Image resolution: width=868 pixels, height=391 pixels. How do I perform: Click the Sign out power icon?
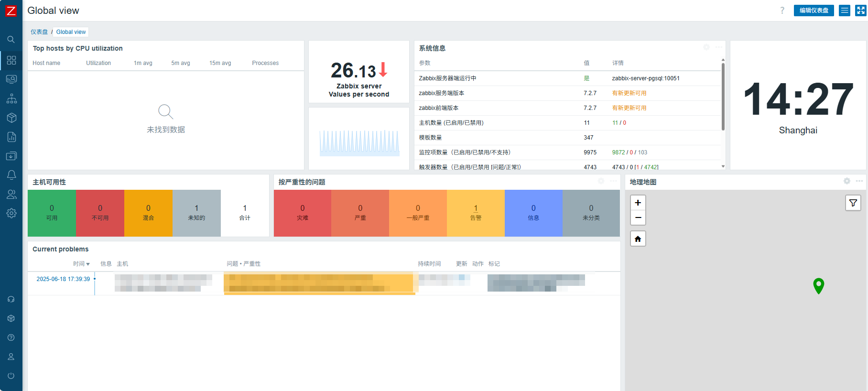(11, 376)
